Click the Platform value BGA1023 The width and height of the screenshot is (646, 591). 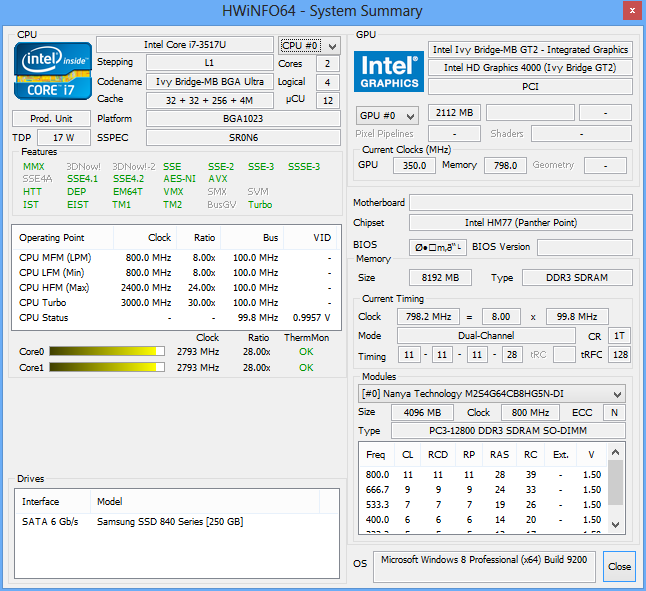tap(243, 119)
